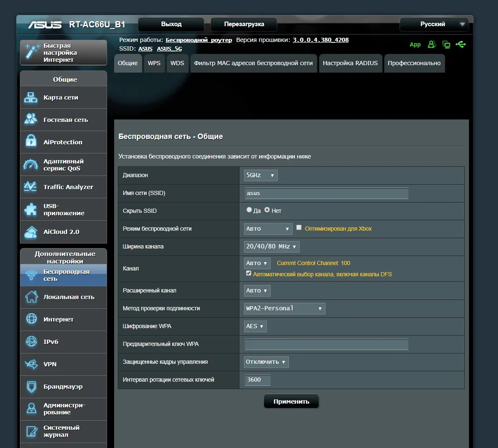This screenshot has width=498, height=448.
Task: Click the green network clients status icon
Action: pyautogui.click(x=447, y=44)
